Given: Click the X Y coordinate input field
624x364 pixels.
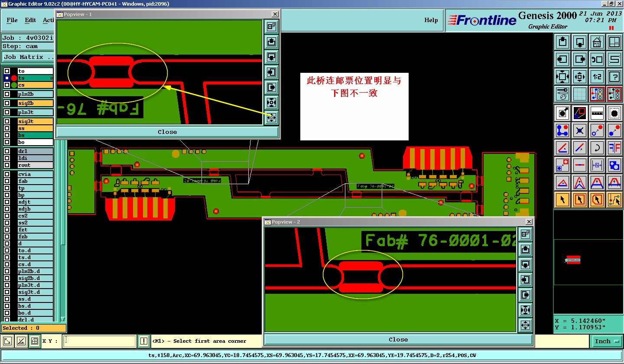Looking at the screenshot, I should 100,341.
